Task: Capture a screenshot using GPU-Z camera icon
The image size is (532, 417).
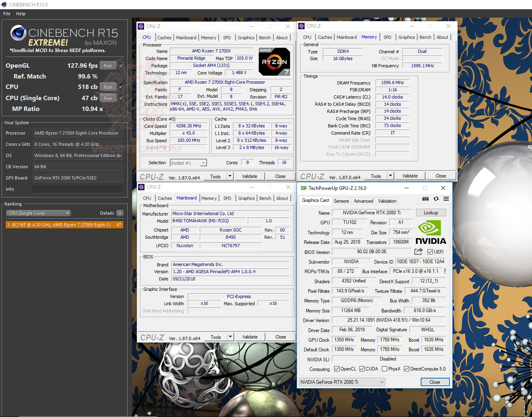Action: 425,199
